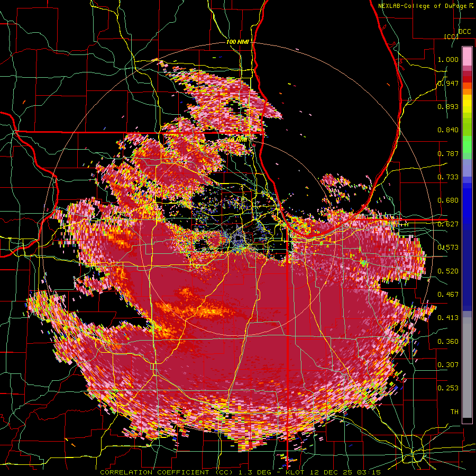Select the 0.733 scale value

pos(448,177)
